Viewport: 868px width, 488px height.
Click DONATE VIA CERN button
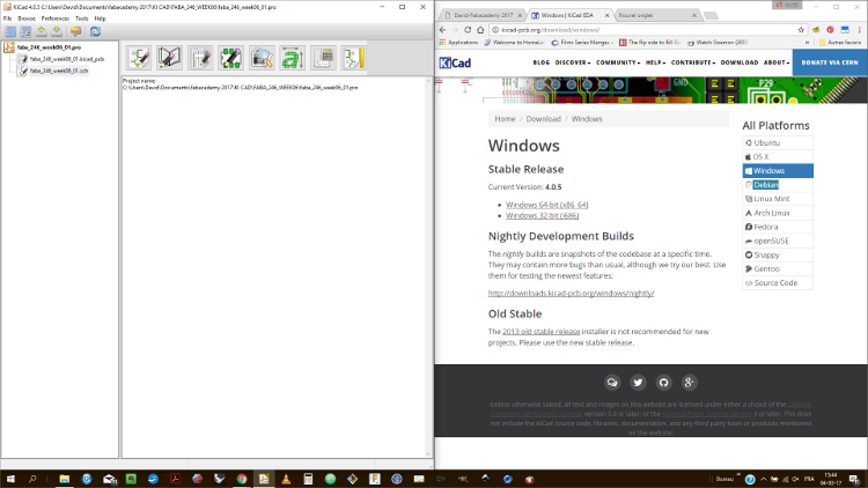point(830,63)
